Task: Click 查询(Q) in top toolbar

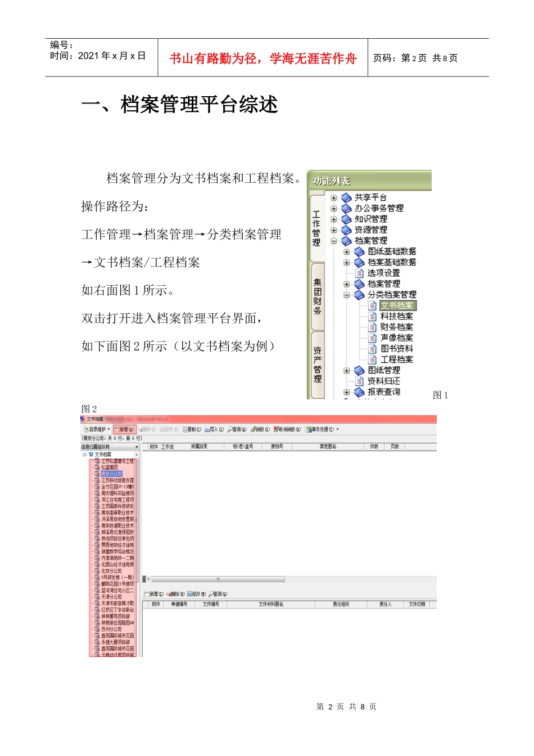Action: 237,429
